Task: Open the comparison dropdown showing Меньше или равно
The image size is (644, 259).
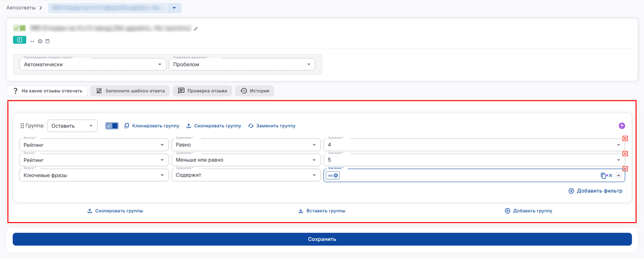Action: click(246, 160)
